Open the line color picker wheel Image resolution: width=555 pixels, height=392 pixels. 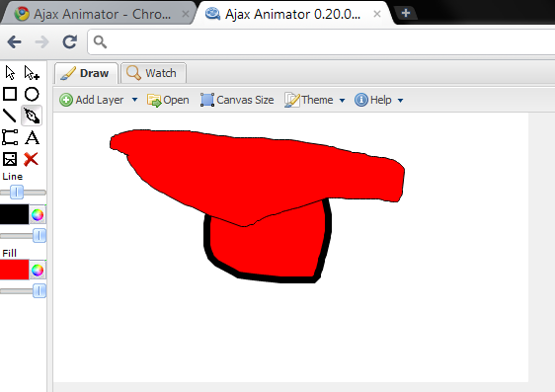[38, 214]
